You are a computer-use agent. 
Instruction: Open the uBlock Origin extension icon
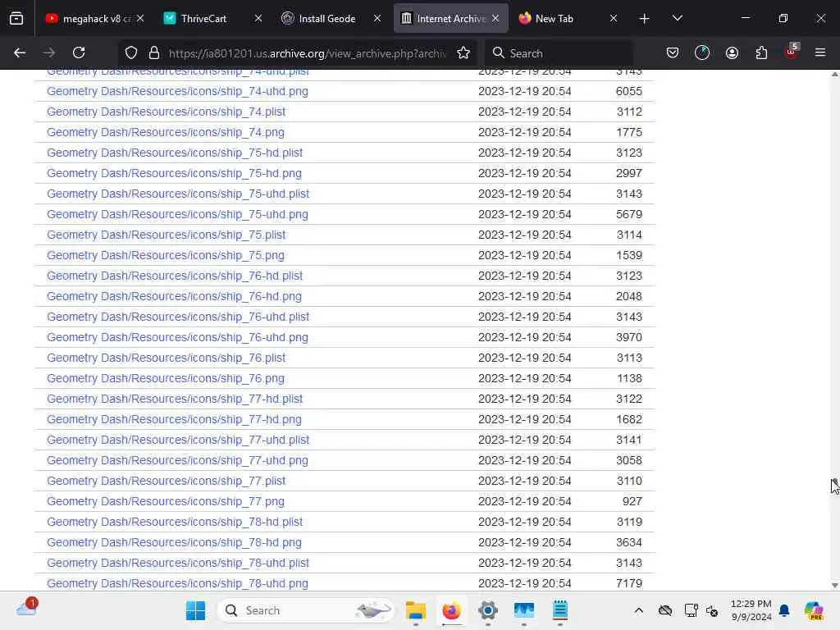792,52
